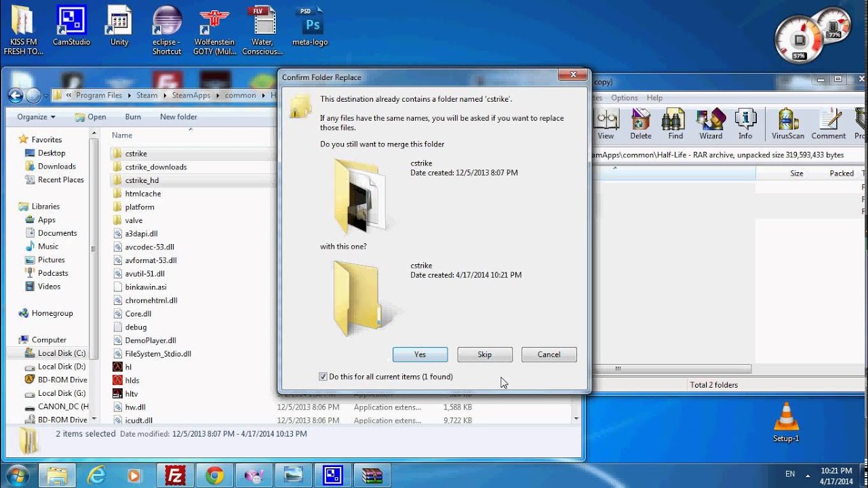Open WinRAR Find tool
The width and height of the screenshot is (868, 488).
(675, 124)
